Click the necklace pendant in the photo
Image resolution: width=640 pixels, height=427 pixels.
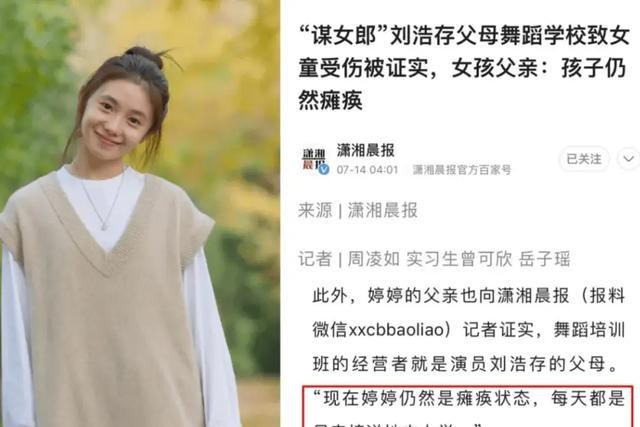(x=104, y=226)
